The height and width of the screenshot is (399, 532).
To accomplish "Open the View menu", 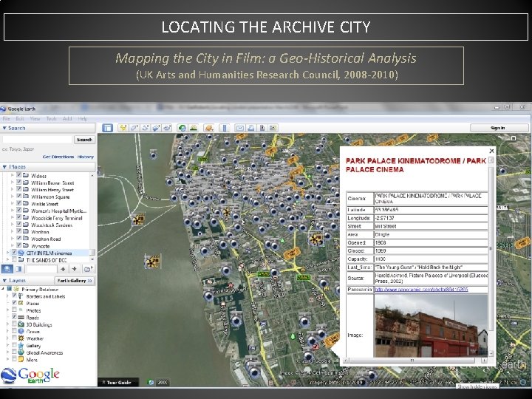I will 35,118.
